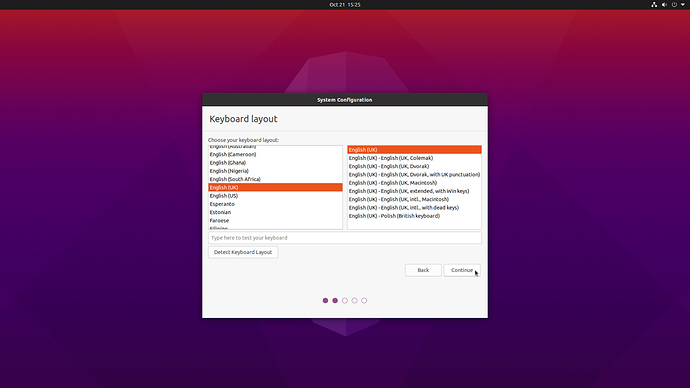
Task: Click the keyboard test input field
Action: pyautogui.click(x=345, y=238)
